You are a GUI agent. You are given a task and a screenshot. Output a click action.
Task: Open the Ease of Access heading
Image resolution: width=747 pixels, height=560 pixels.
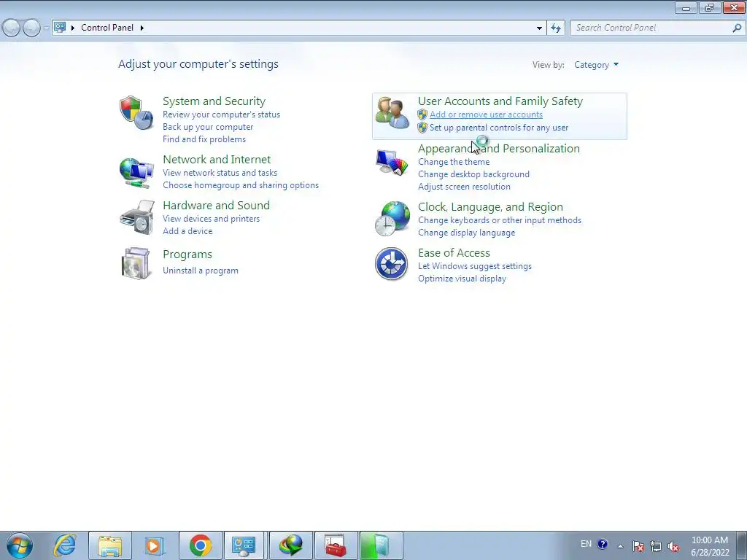pyautogui.click(x=454, y=253)
